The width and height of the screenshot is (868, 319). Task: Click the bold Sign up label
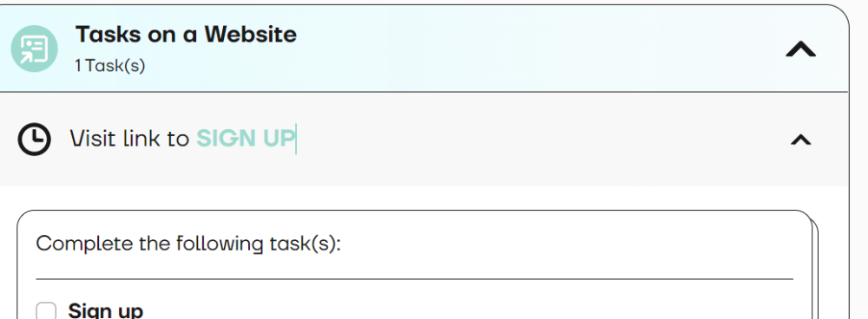[105, 310]
